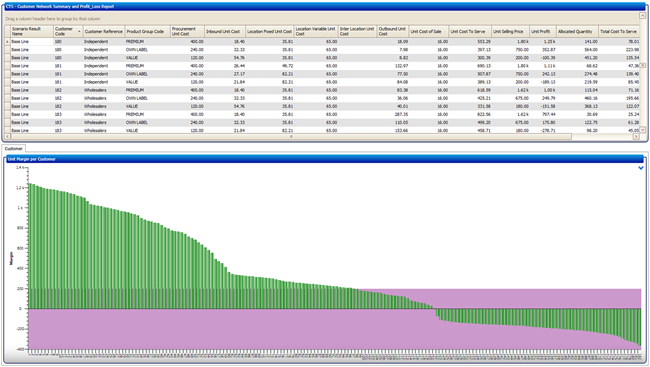Sort by Unit Profit column header
Screen dimensions: 650x367
tap(542, 31)
